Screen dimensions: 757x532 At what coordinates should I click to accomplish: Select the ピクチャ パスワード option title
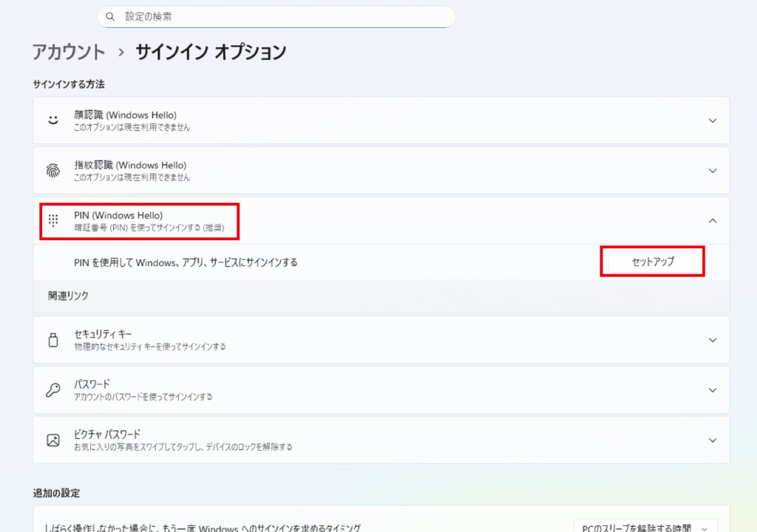click(107, 434)
